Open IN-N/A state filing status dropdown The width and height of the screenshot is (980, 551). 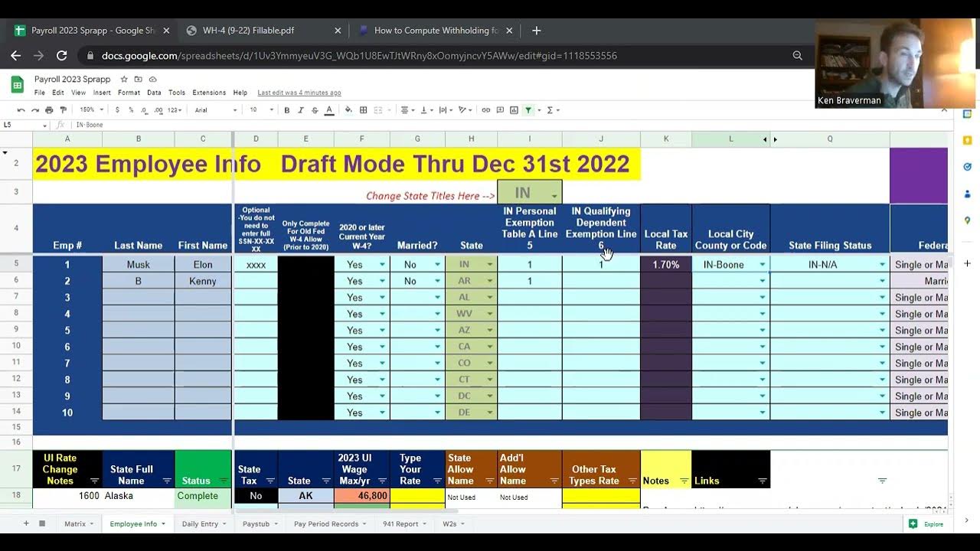(x=882, y=265)
